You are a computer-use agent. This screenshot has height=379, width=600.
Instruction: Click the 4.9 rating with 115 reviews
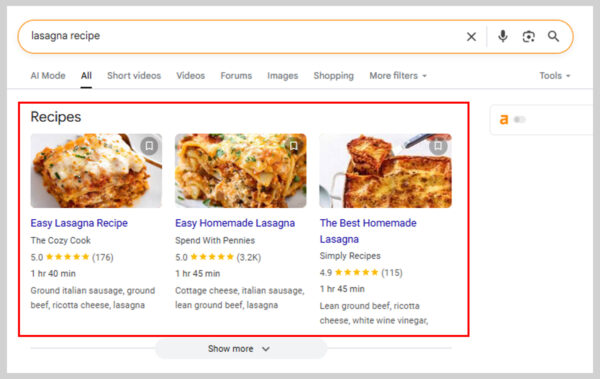pyautogui.click(x=361, y=273)
